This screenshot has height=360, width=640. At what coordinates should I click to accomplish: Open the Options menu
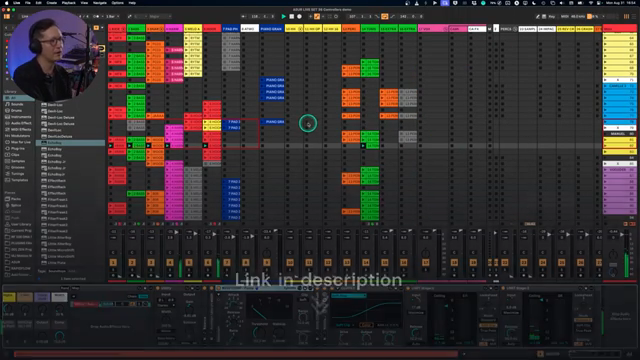[118, 3]
